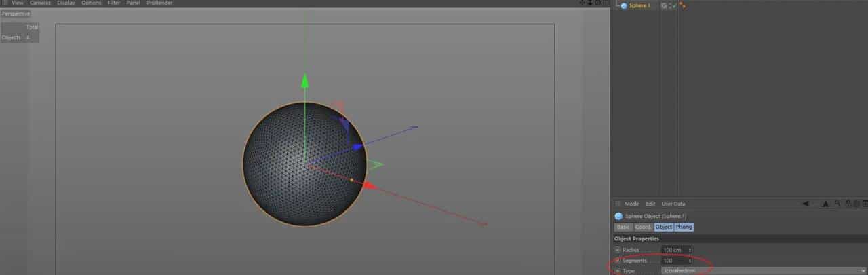The image size is (868, 275).
Task: Switch to the Coord. tab
Action: (643, 227)
